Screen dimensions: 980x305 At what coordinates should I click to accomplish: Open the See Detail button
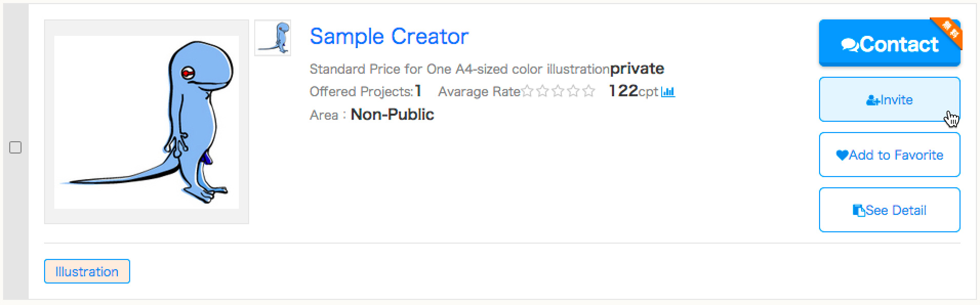(x=889, y=210)
